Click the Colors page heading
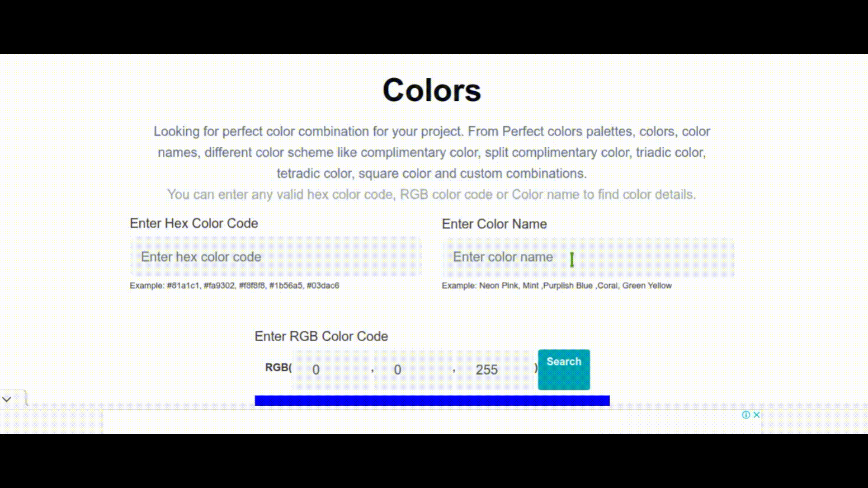This screenshot has width=868, height=488. coord(432,90)
